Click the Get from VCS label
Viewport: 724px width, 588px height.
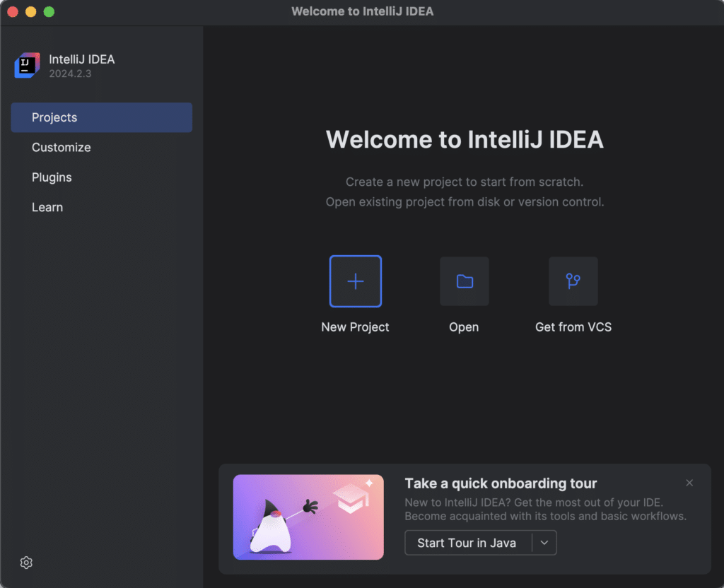(x=573, y=327)
